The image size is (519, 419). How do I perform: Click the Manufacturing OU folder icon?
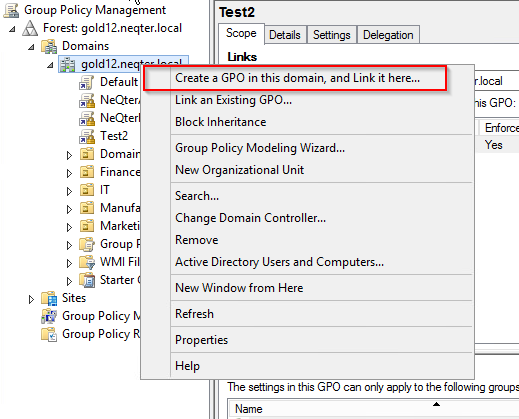(87, 208)
